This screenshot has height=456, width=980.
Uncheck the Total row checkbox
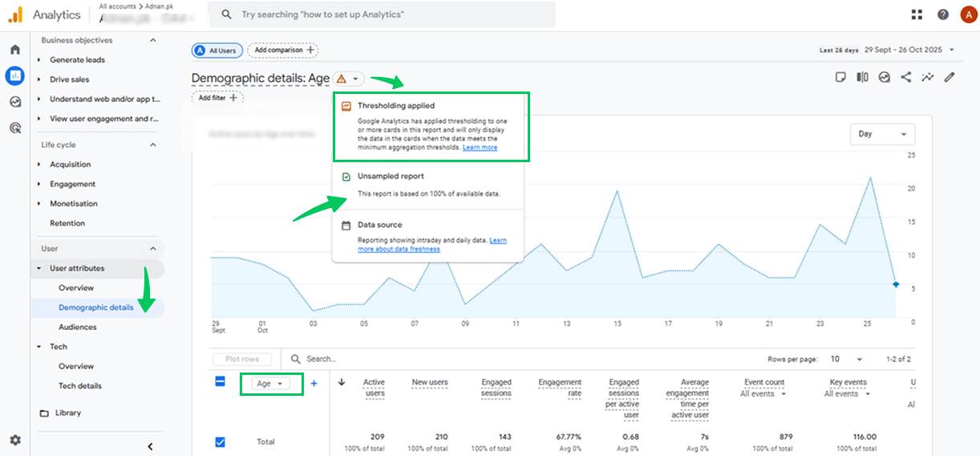(x=220, y=442)
